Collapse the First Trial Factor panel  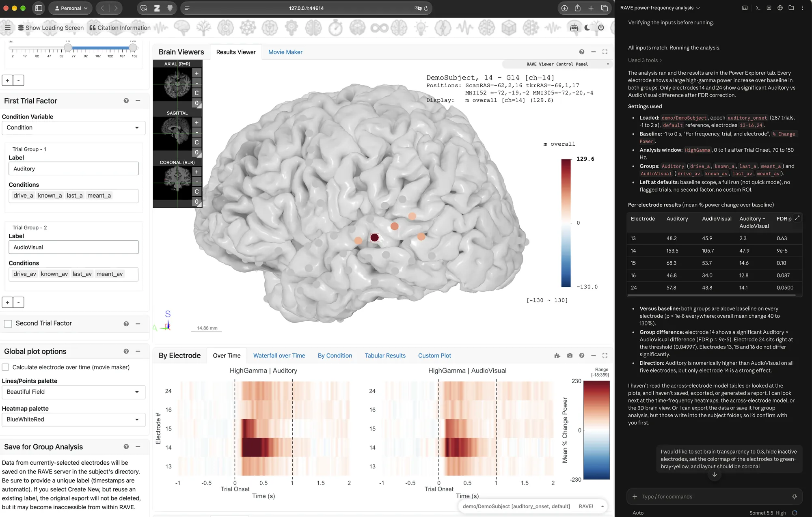pos(138,101)
